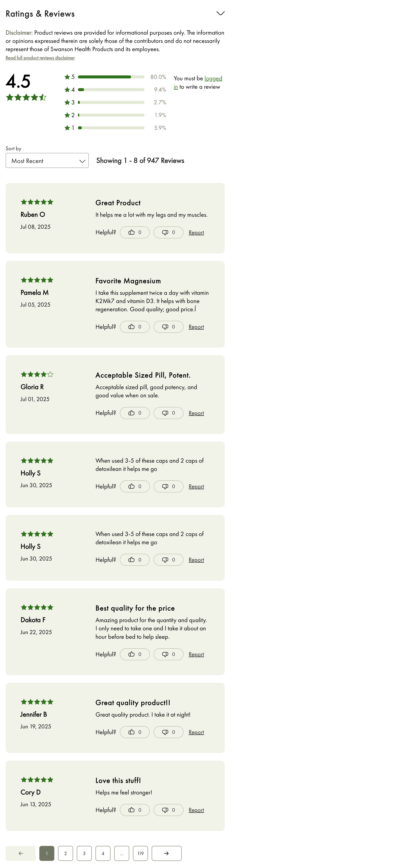Thumbs down Pamela M's Favorite Magnesium review

(168, 327)
